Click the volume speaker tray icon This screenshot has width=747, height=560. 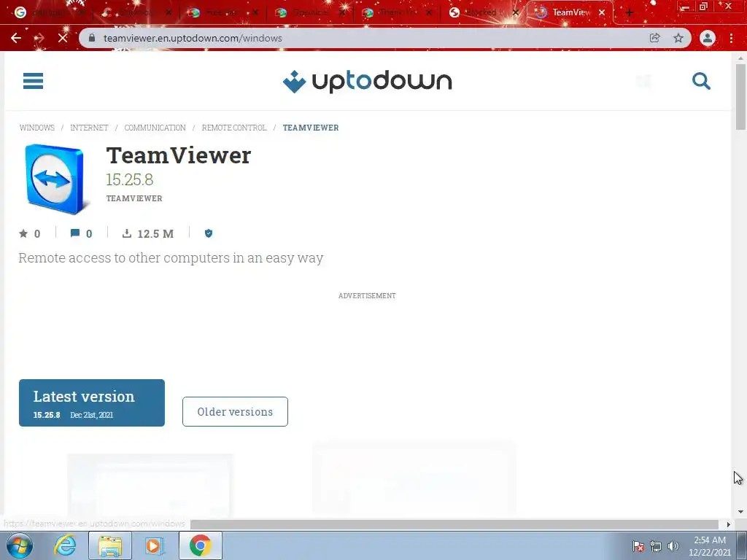tap(673, 546)
